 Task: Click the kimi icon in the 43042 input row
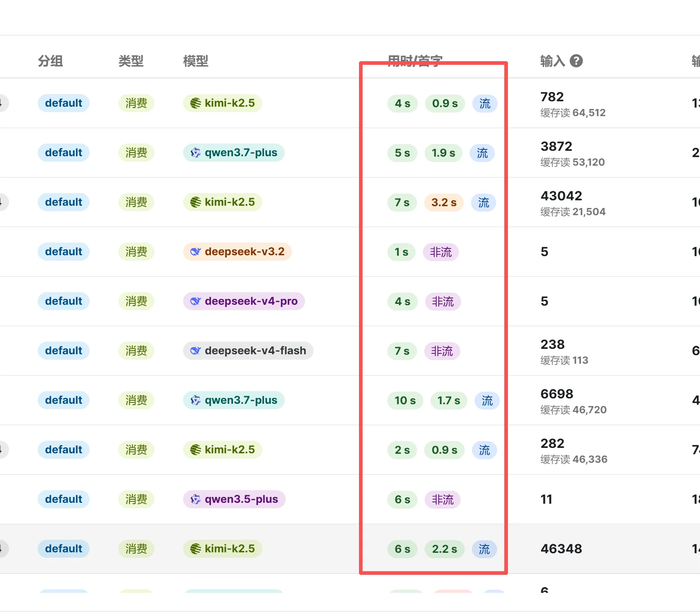tap(195, 202)
